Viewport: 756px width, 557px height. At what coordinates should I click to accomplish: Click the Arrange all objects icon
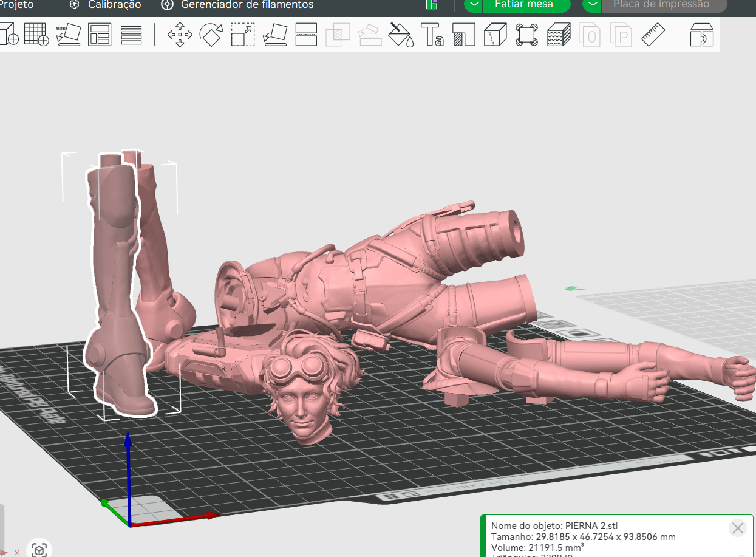click(100, 35)
